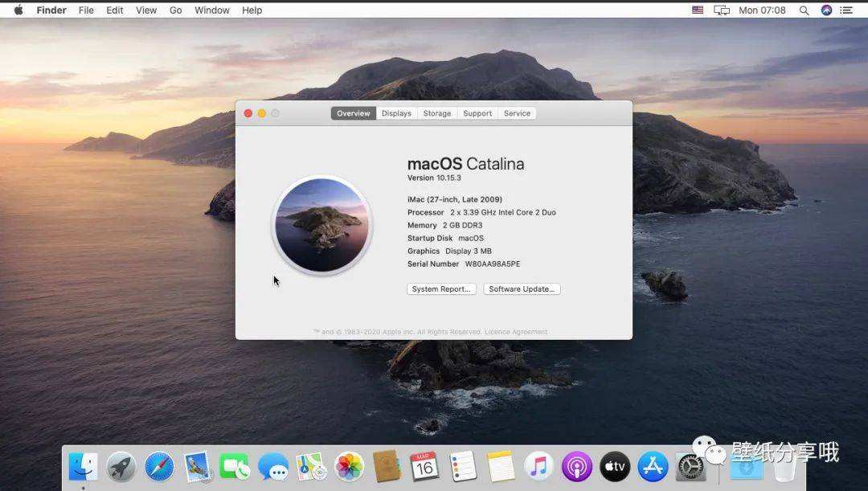
Task: Click processor text 2 x 3.39 GHz Intel Core 2 Duo
Action: pyautogui.click(x=502, y=212)
